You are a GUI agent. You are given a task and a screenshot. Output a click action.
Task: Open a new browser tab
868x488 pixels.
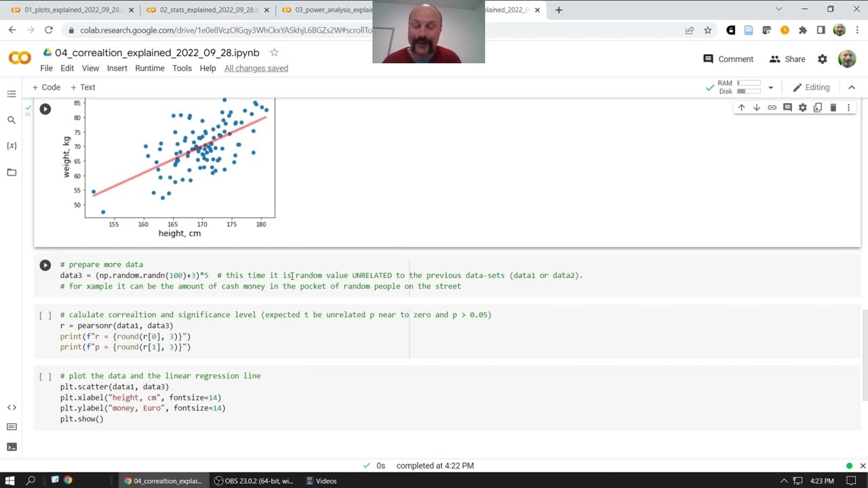pos(559,10)
